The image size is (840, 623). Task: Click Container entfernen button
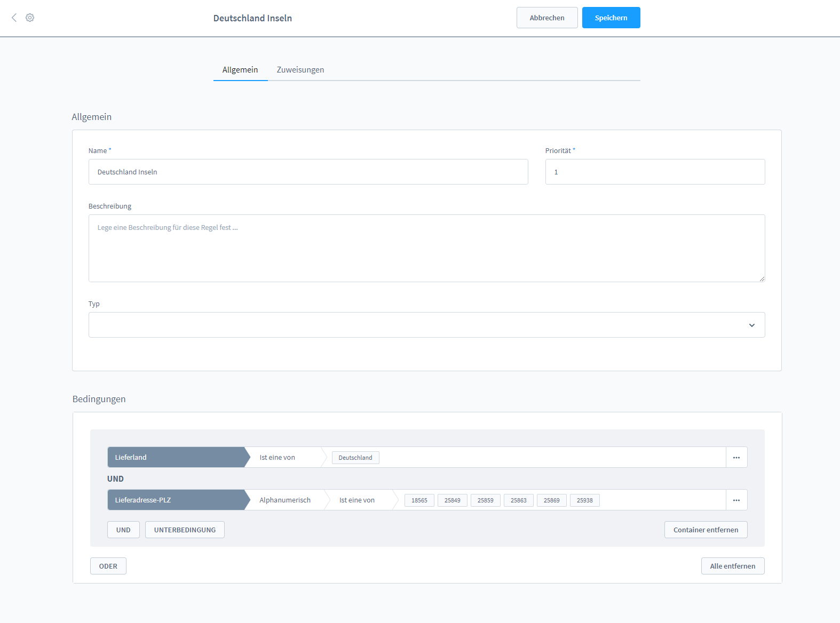tap(706, 530)
